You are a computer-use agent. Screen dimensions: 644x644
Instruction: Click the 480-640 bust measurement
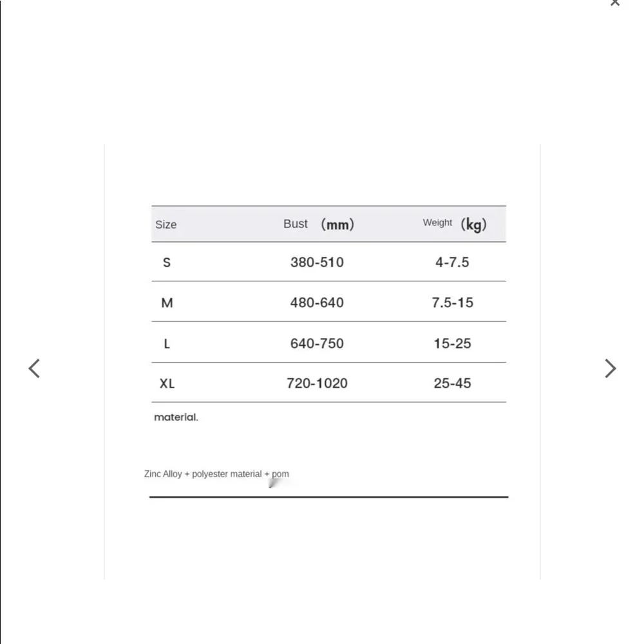point(317,303)
